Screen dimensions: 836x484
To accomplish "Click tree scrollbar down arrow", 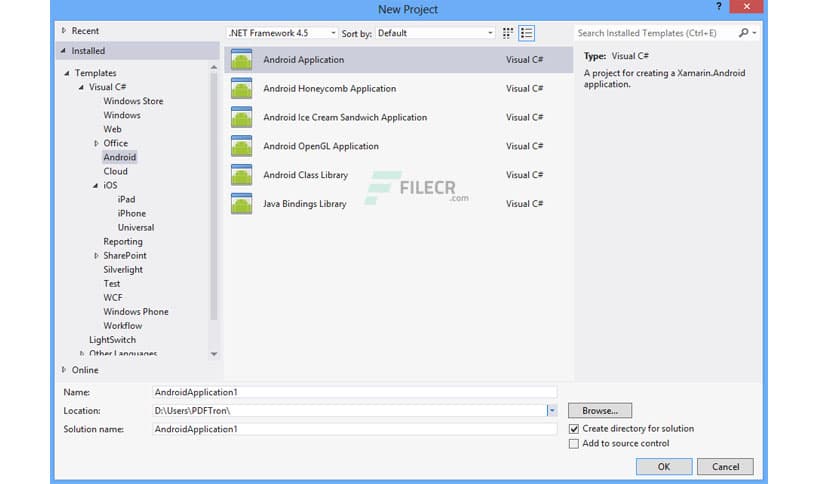I will pos(214,354).
